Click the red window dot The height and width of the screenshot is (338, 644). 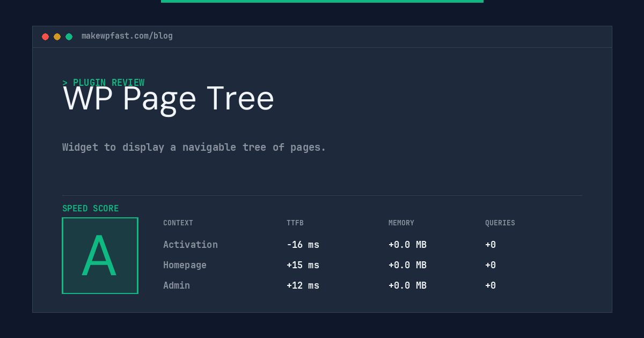tap(45, 36)
